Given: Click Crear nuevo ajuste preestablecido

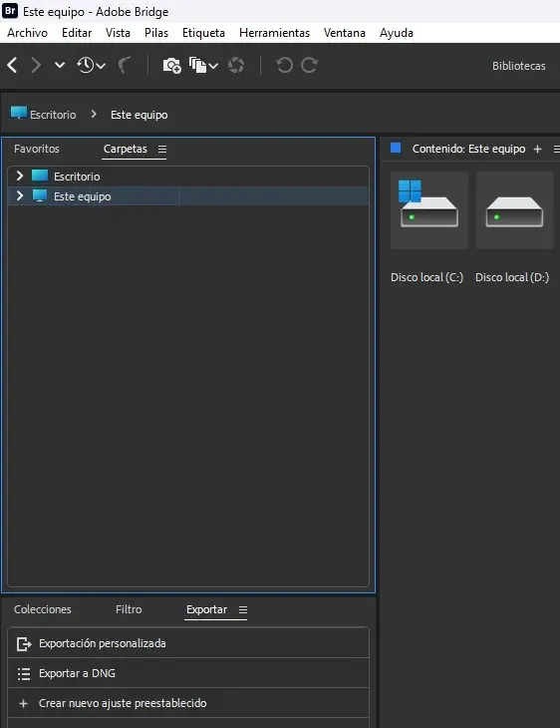Looking at the screenshot, I should pyautogui.click(x=188, y=703).
